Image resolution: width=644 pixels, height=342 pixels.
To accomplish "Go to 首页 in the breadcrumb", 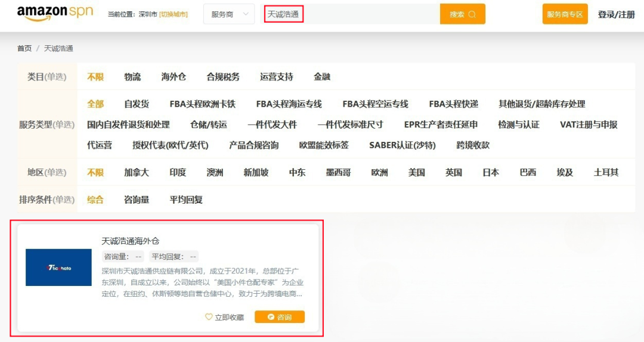I will 24,48.
